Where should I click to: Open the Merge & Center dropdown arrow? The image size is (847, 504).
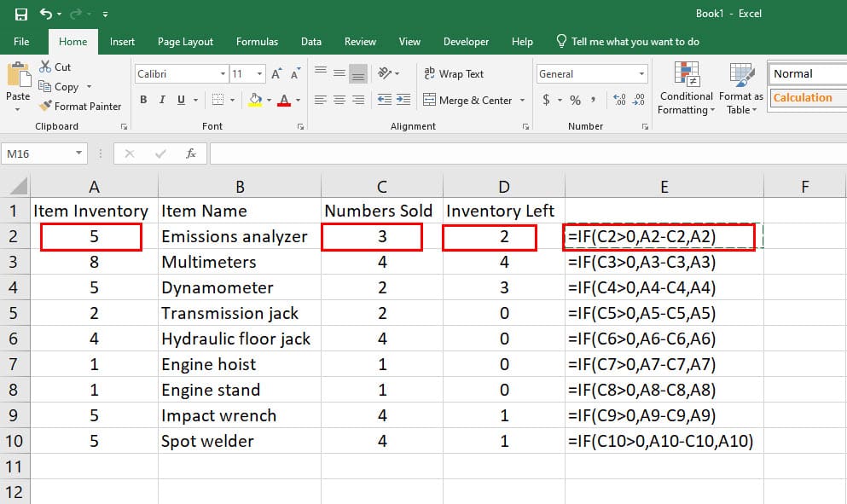click(522, 100)
